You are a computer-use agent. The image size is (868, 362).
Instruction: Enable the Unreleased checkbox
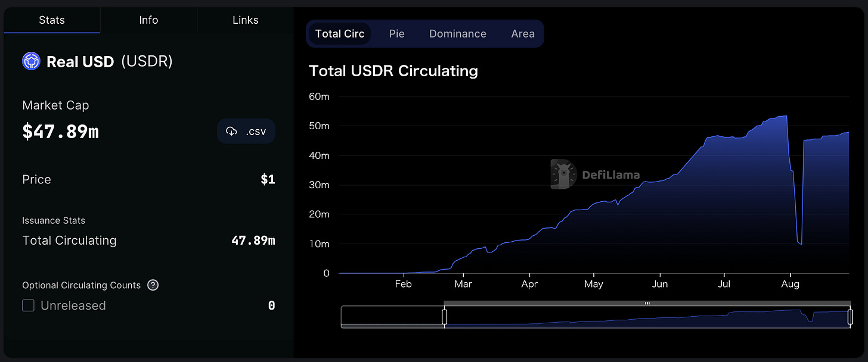tap(28, 305)
